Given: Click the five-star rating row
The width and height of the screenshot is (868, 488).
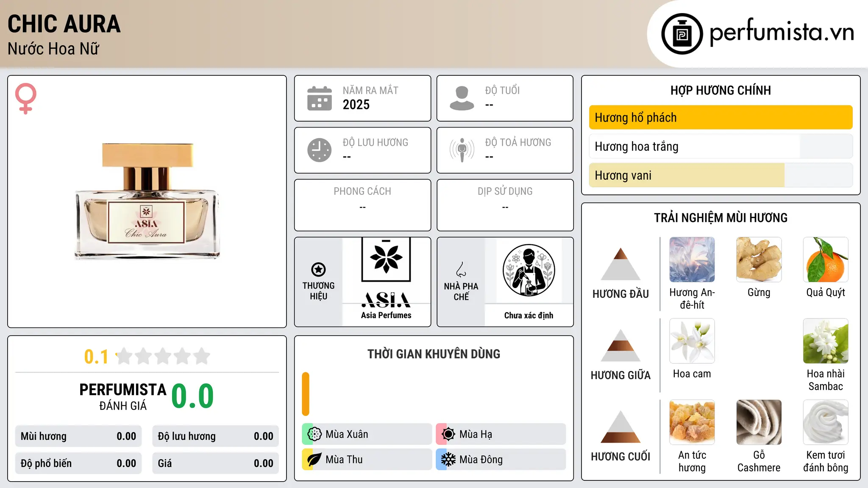Looking at the screenshot, I should [x=163, y=356].
